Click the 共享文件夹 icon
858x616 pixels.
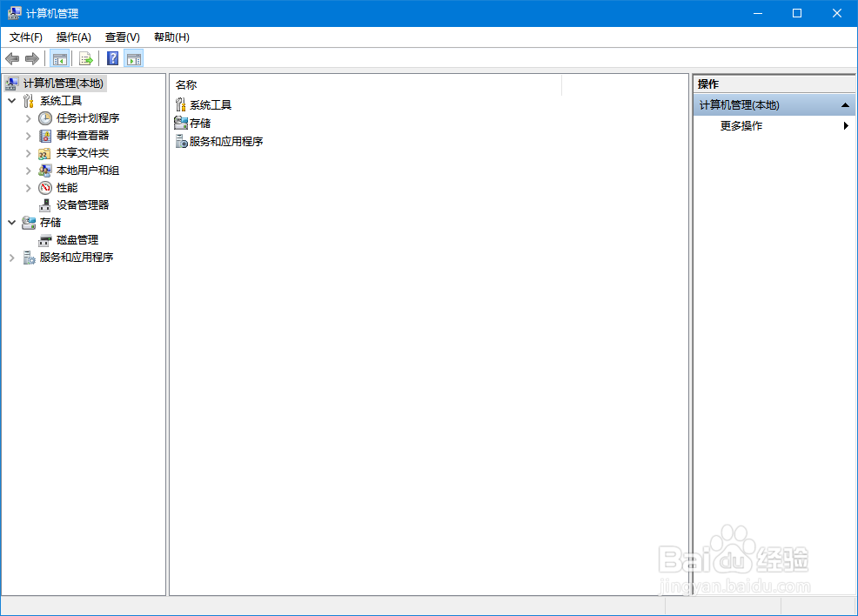[x=45, y=153]
